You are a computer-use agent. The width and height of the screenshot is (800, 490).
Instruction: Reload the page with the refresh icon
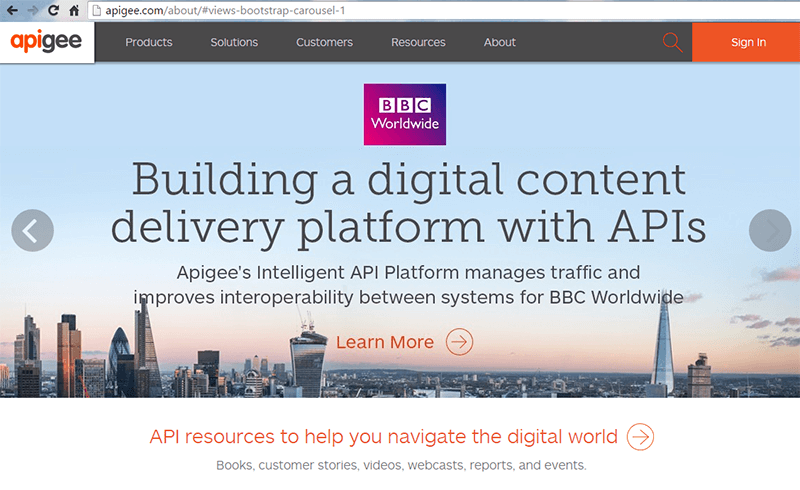tap(53, 10)
